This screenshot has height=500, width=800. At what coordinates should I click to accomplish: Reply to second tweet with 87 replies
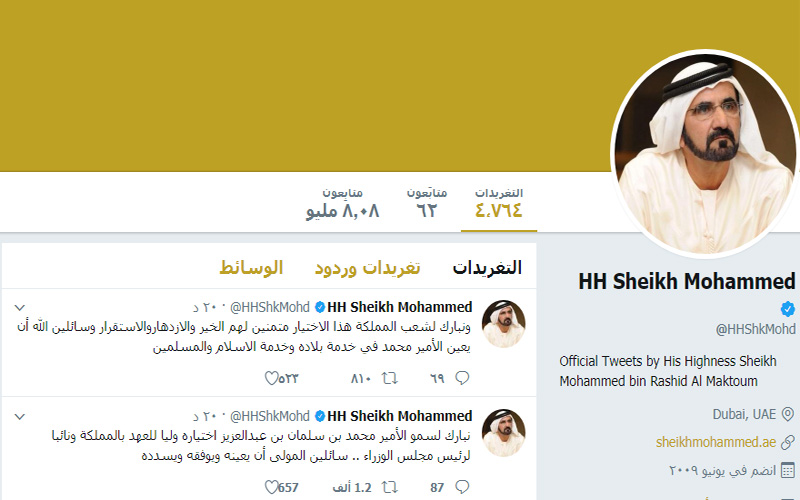(x=462, y=487)
